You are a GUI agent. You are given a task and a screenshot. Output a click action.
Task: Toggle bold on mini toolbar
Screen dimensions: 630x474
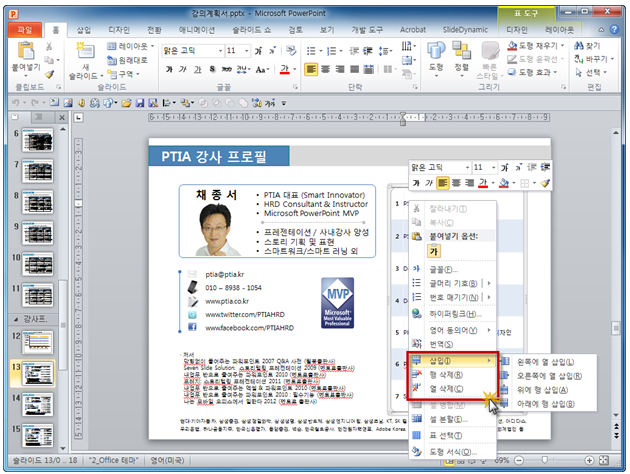point(416,183)
